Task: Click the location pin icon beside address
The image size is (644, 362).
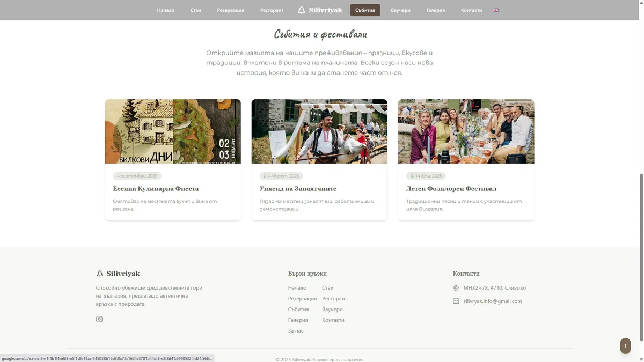Action: [456, 287]
